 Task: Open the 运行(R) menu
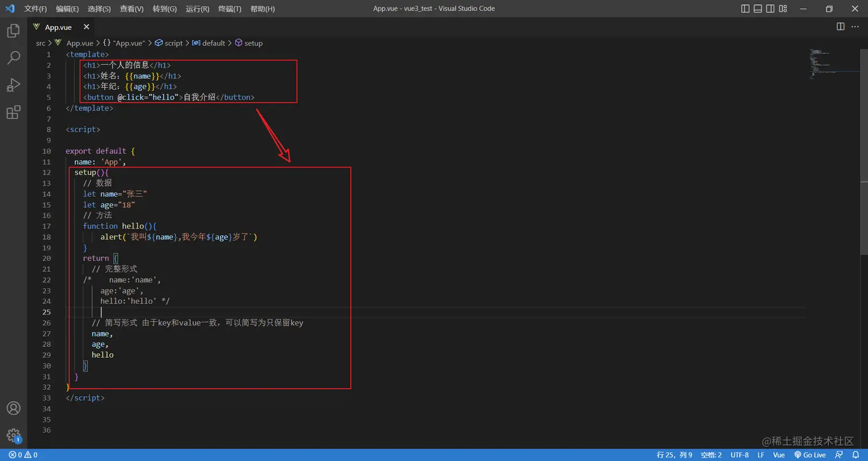pyautogui.click(x=197, y=9)
